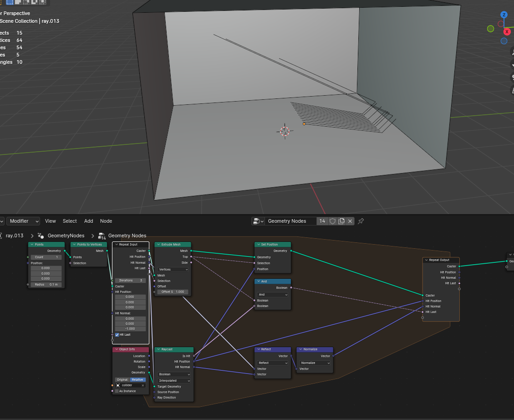Open the node tree browse dropdown

pyautogui.click(x=258, y=221)
